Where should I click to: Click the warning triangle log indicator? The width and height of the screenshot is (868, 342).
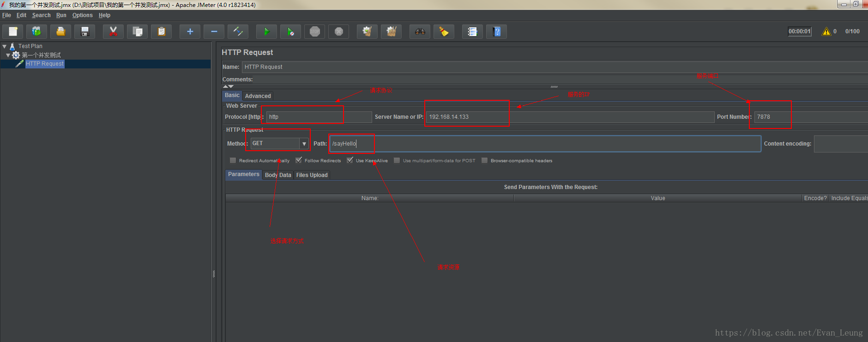(x=826, y=31)
